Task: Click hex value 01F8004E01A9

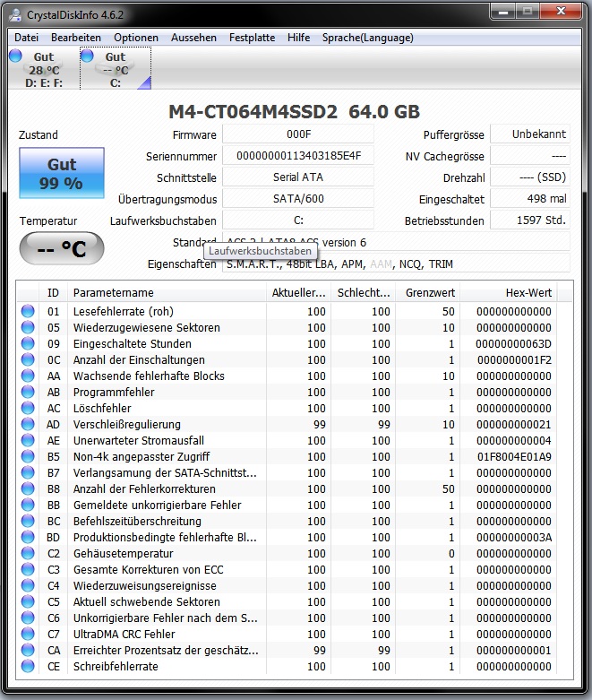Action: coord(514,457)
